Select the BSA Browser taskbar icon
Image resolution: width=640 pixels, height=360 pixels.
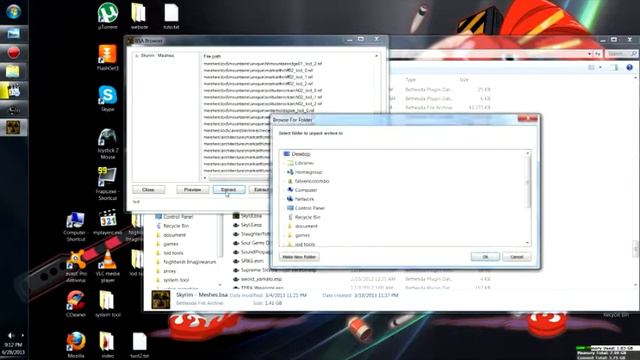[13, 128]
